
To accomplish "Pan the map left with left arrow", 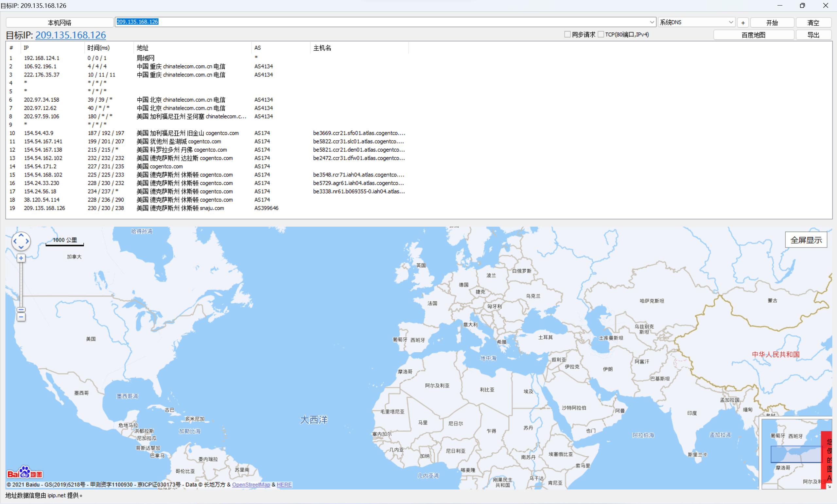I will (x=15, y=241).
